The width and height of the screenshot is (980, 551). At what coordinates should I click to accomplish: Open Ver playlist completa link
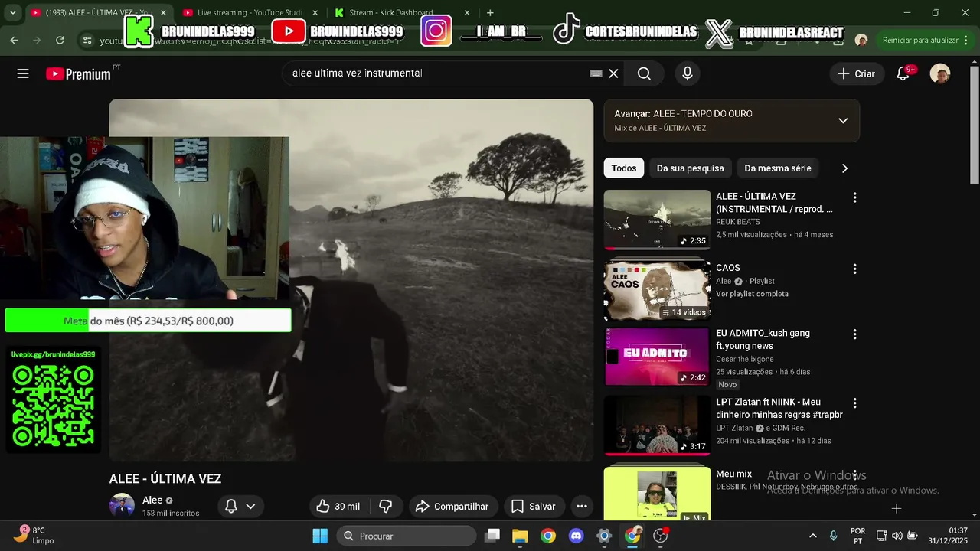(x=752, y=294)
